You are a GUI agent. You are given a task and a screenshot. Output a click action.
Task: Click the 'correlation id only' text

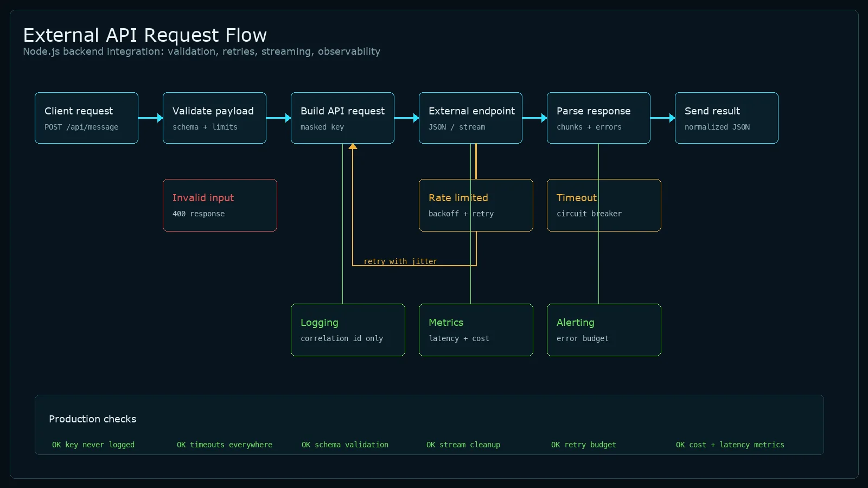pos(342,338)
